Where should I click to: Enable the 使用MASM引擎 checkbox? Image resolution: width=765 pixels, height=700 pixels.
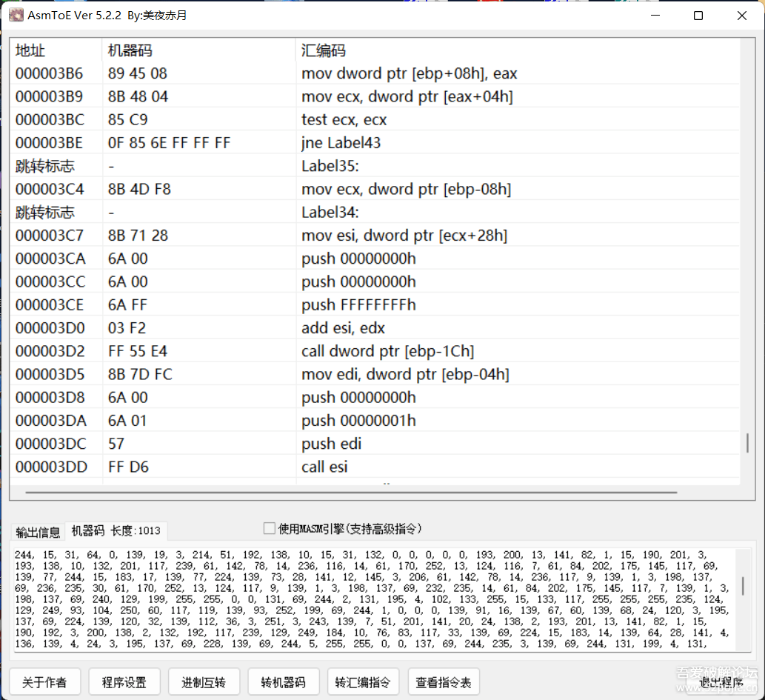tap(270, 528)
